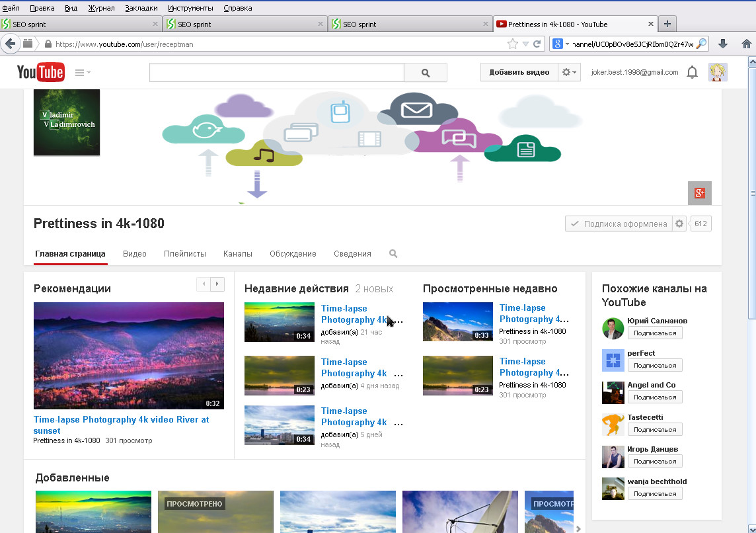This screenshot has height=533, width=756.
Task: Toggle the Подписка оформлена subscription button
Action: (x=619, y=224)
